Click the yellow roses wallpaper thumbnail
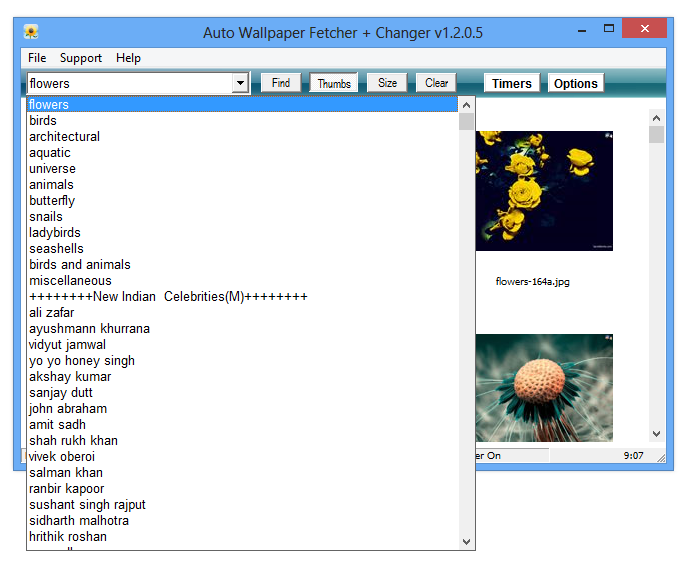 [544, 191]
